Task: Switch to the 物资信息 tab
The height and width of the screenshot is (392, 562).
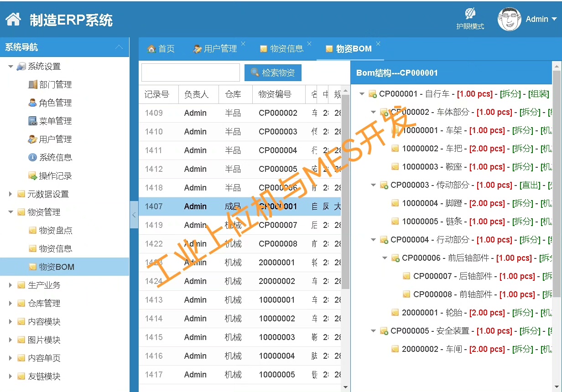Action: point(282,49)
